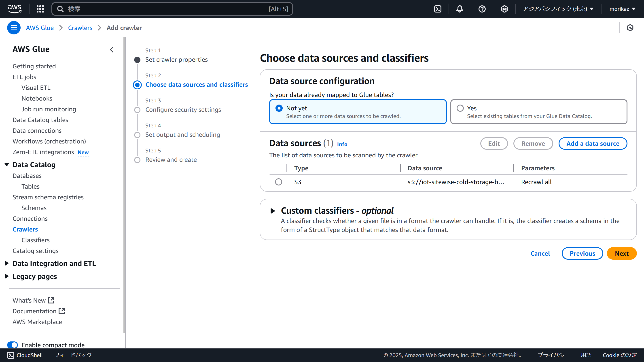Toggle the hamburger side navigation button
This screenshot has width=644, height=362.
14,28
